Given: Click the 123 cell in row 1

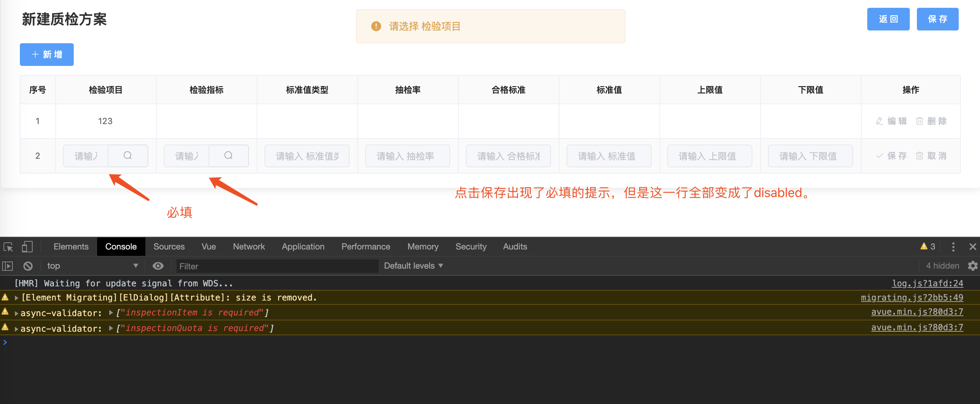Looking at the screenshot, I should pyautogui.click(x=105, y=121).
